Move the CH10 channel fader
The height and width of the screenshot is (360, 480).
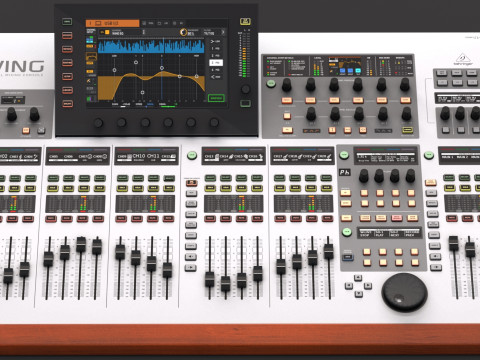point(136,257)
